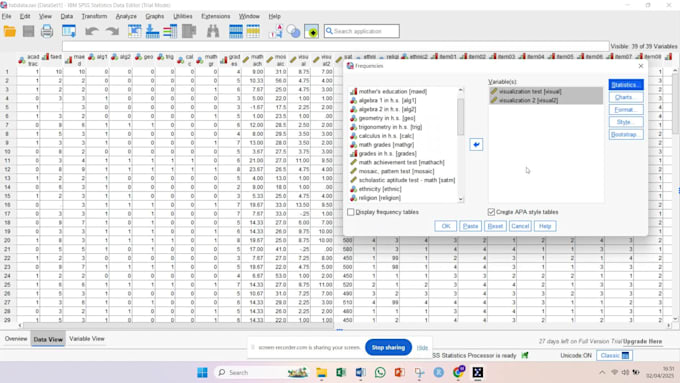Close the Frequencies dialog
Viewport: 680px width, 383px height.
click(641, 66)
